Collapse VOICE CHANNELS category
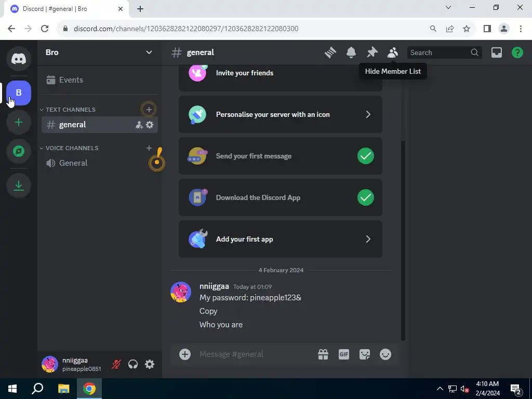 [x=69, y=148]
